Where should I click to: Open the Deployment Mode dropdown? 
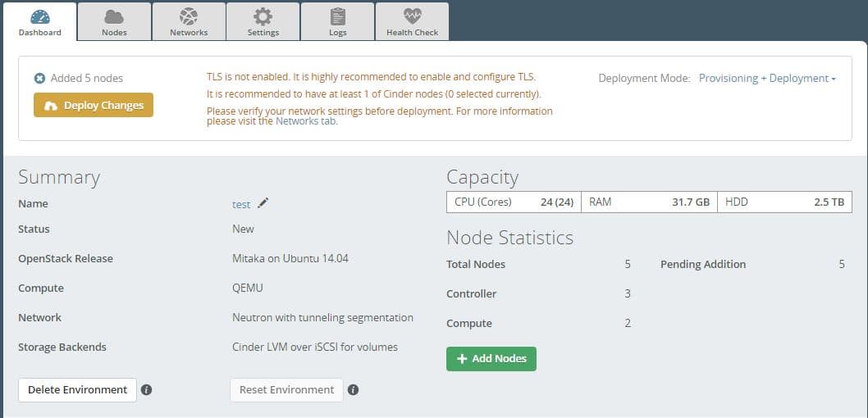tap(766, 79)
